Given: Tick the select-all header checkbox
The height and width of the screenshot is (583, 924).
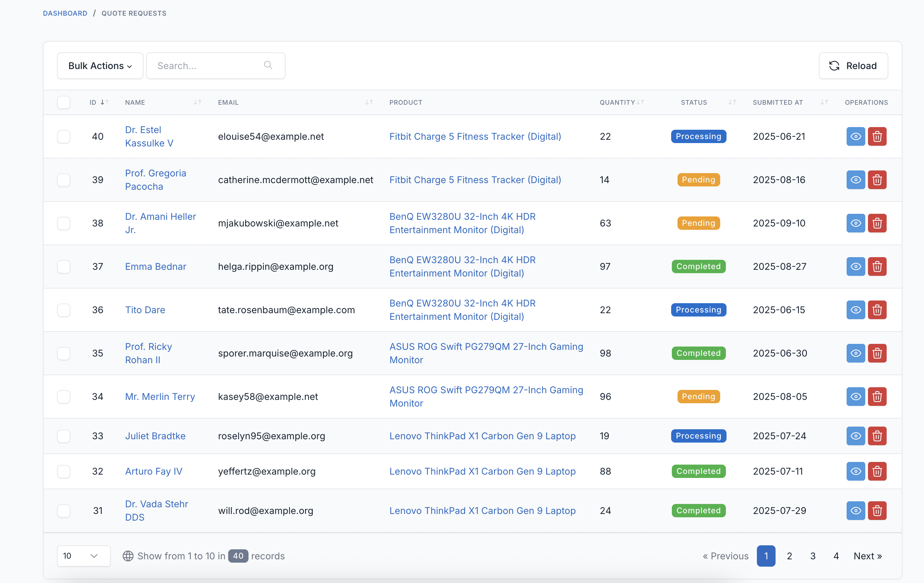Looking at the screenshot, I should coord(64,102).
